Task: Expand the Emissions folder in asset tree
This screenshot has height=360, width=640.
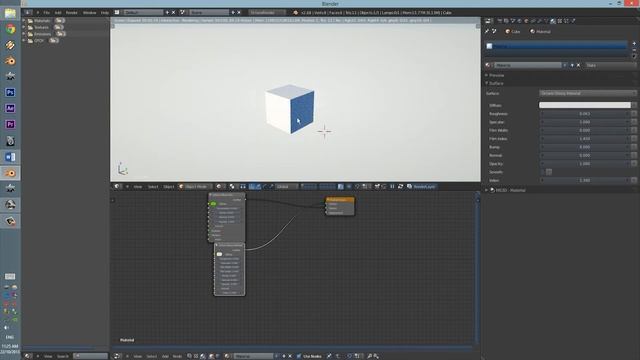Action: tap(24, 34)
